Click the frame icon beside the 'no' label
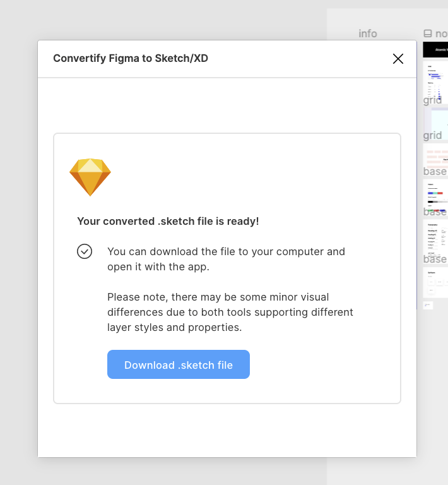The width and height of the screenshot is (448, 485). coord(428,33)
